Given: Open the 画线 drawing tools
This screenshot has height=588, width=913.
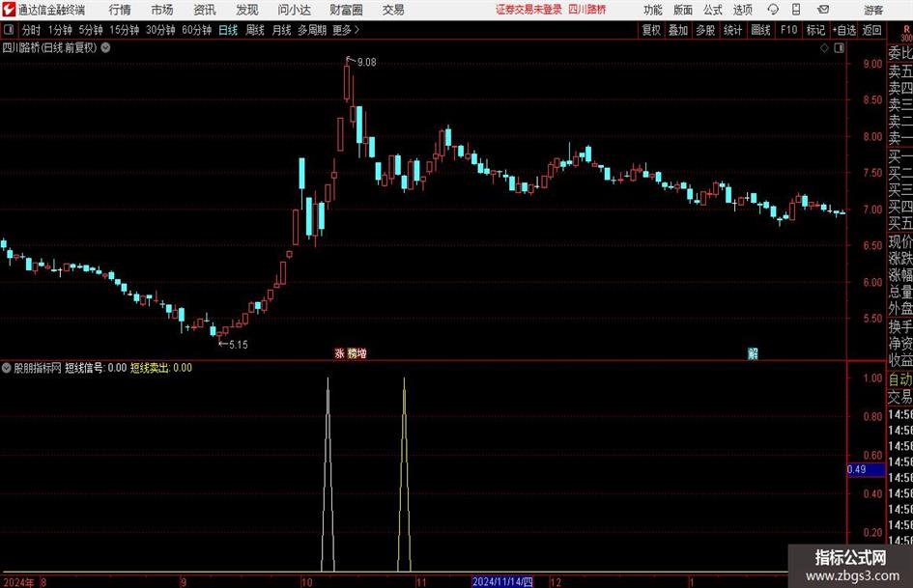Looking at the screenshot, I should tap(761, 30).
